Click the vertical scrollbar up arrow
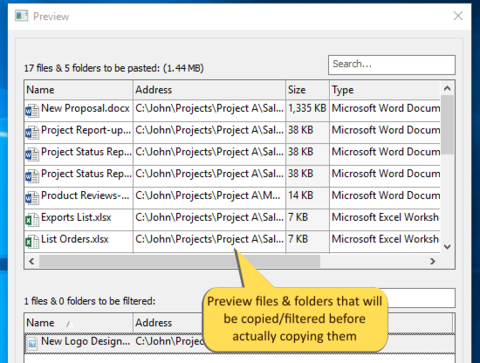The width and height of the screenshot is (480, 363). tap(447, 88)
